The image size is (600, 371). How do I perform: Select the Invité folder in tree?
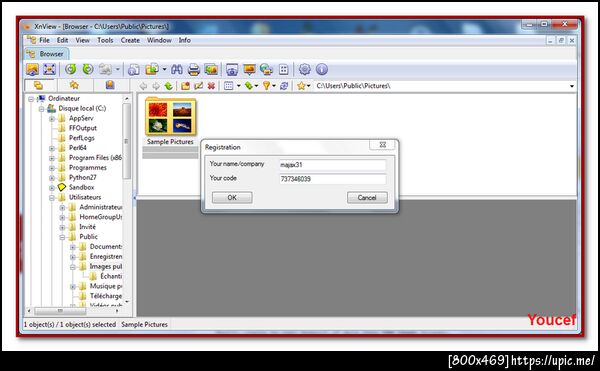pyautogui.click(x=87, y=227)
